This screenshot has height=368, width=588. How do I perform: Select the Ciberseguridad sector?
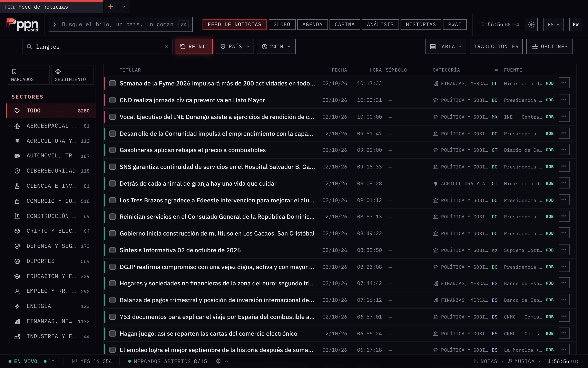(51, 171)
